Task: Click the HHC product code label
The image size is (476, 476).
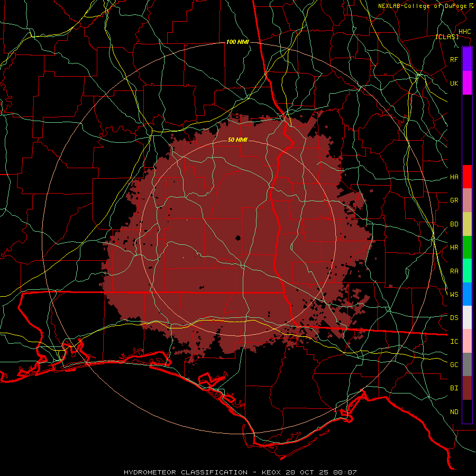Action: 464,32
